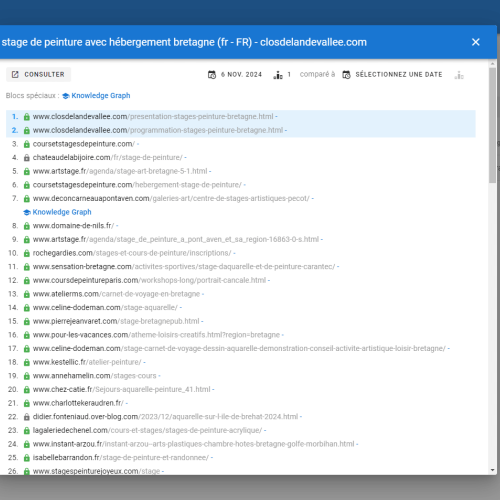Click the padlock icon on pierrejeanvaret.com row
Viewport: 500px width, 500px height.
(x=27, y=322)
